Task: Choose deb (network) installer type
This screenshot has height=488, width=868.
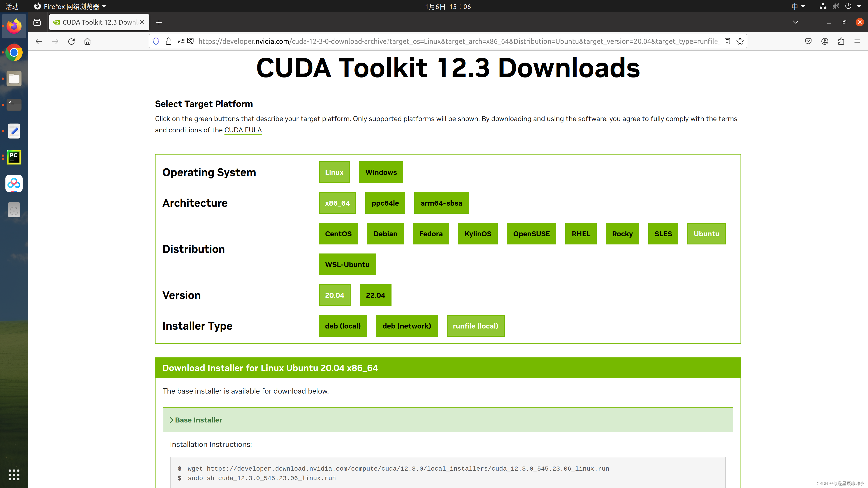Action: [407, 326]
